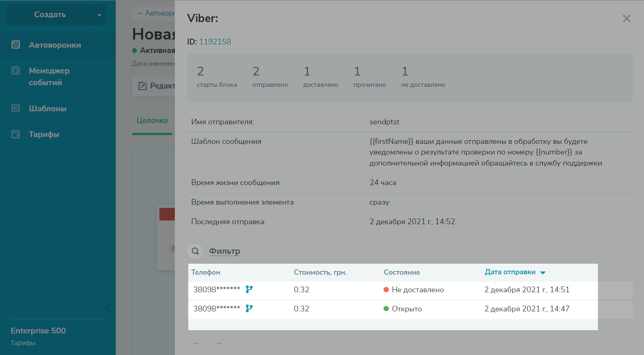Open the Enterprise 500 plan link
Screen dimensions: 644x355
click(x=38, y=331)
